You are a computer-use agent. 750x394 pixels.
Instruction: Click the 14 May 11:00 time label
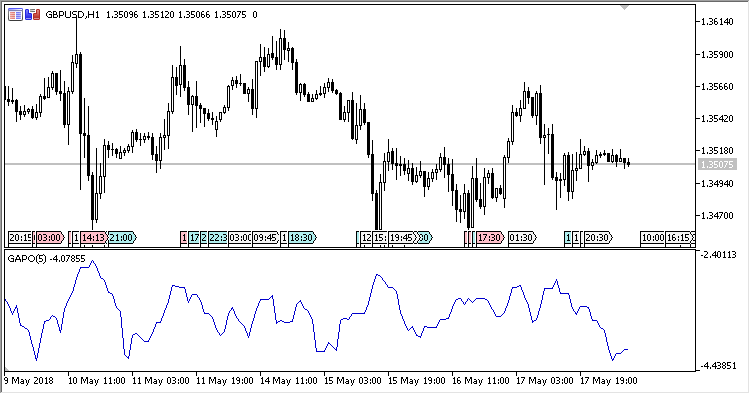click(289, 381)
